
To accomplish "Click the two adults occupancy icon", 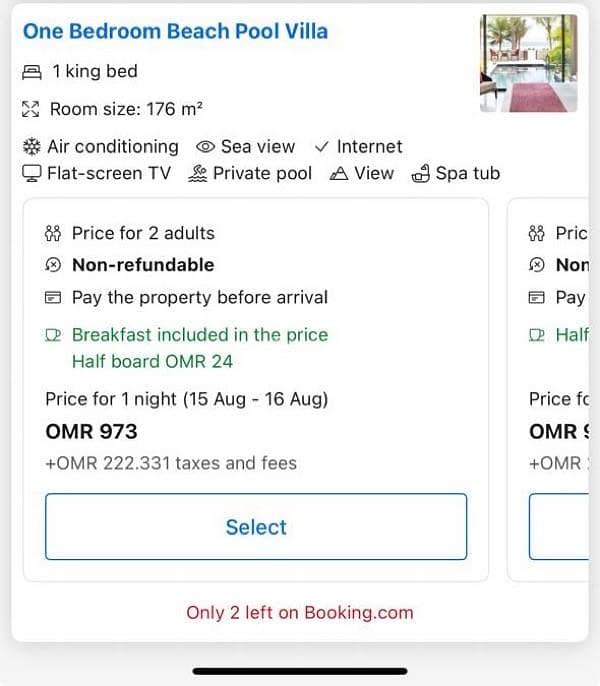I will click(x=53, y=233).
